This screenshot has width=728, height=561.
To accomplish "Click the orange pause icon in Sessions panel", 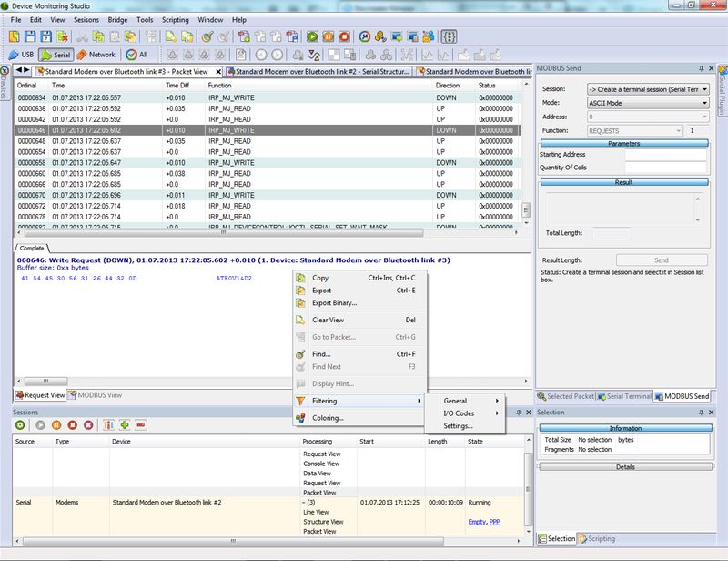I will [56, 424].
